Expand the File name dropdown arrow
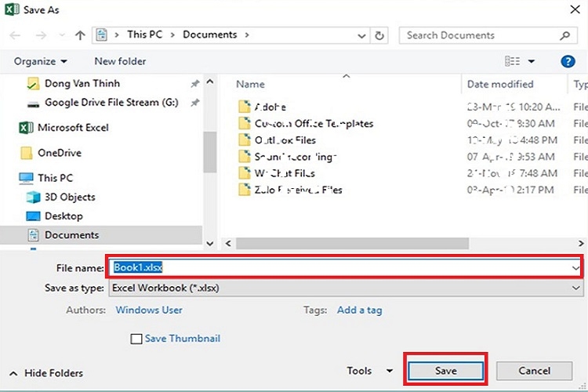The width and height of the screenshot is (588, 392). (x=576, y=268)
